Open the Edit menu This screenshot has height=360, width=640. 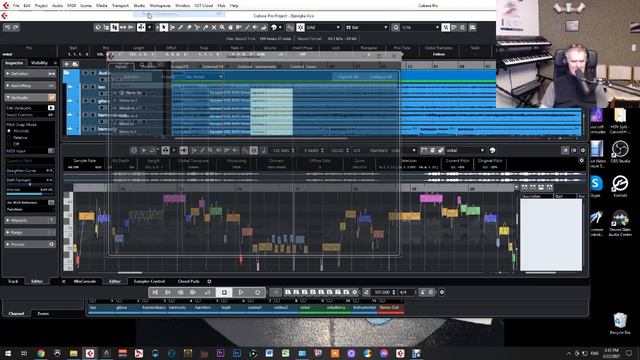tap(27, 6)
